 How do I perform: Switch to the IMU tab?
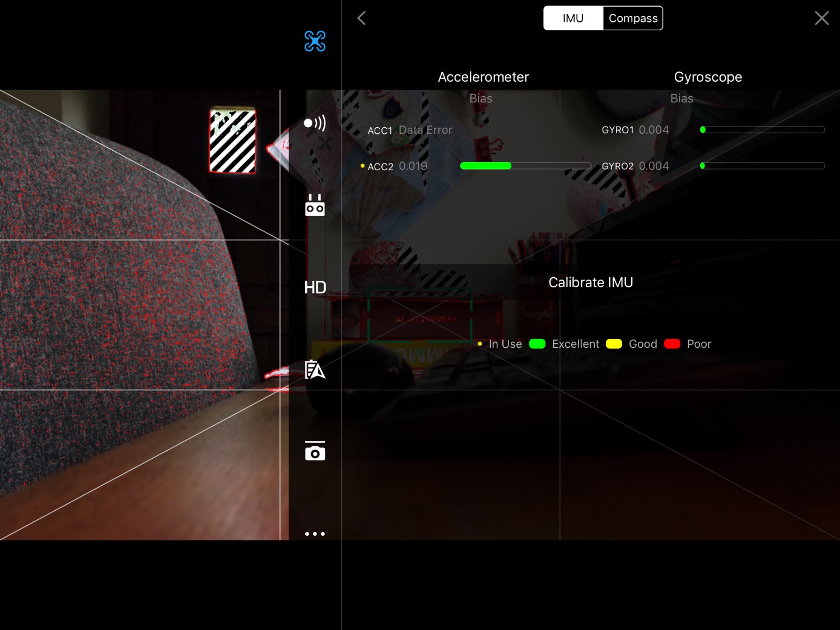[x=573, y=18]
